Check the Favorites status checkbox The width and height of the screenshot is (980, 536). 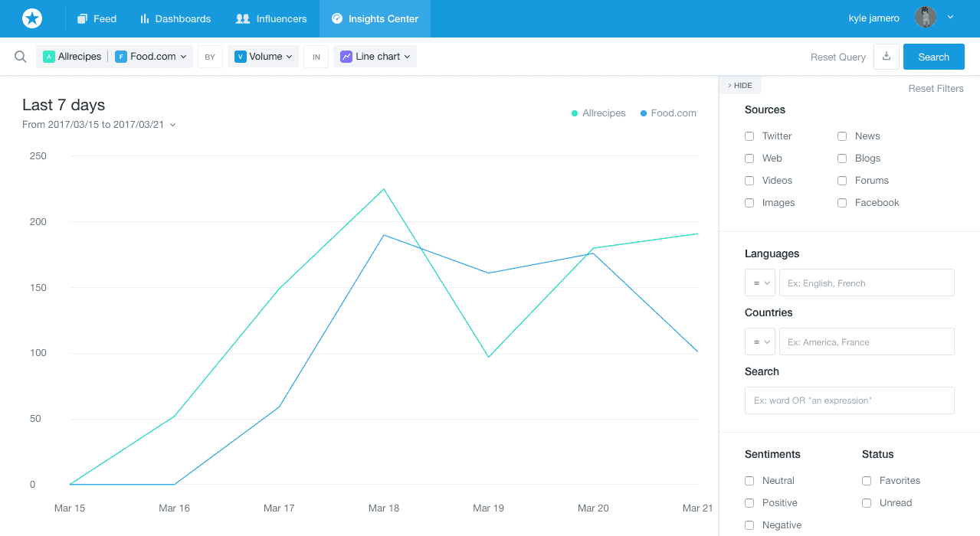867,481
